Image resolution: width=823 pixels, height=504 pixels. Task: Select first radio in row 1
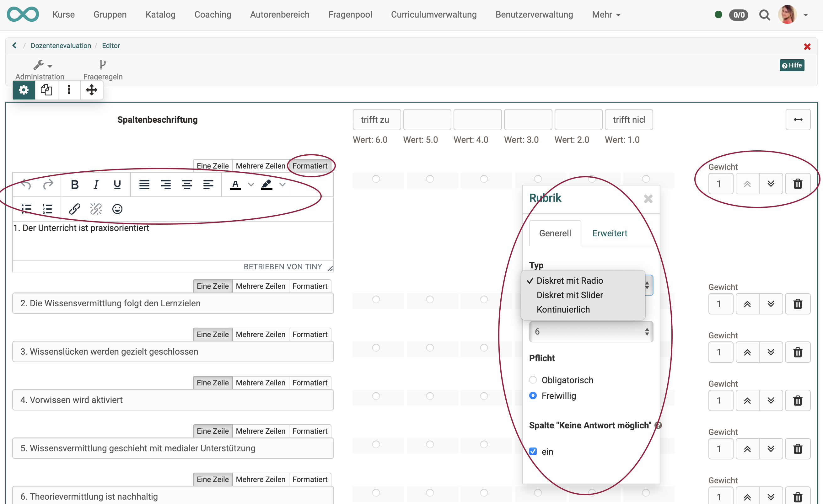tap(376, 179)
